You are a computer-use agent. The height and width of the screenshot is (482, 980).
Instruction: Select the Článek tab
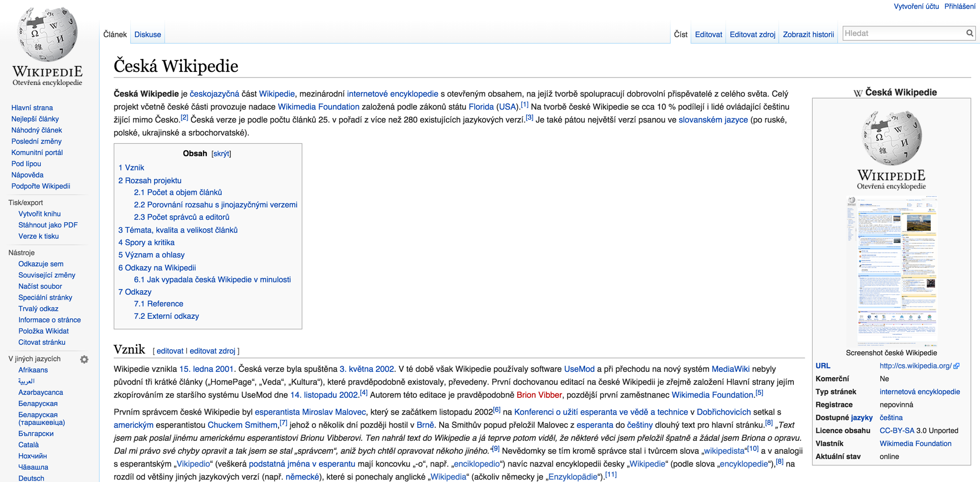coord(115,34)
